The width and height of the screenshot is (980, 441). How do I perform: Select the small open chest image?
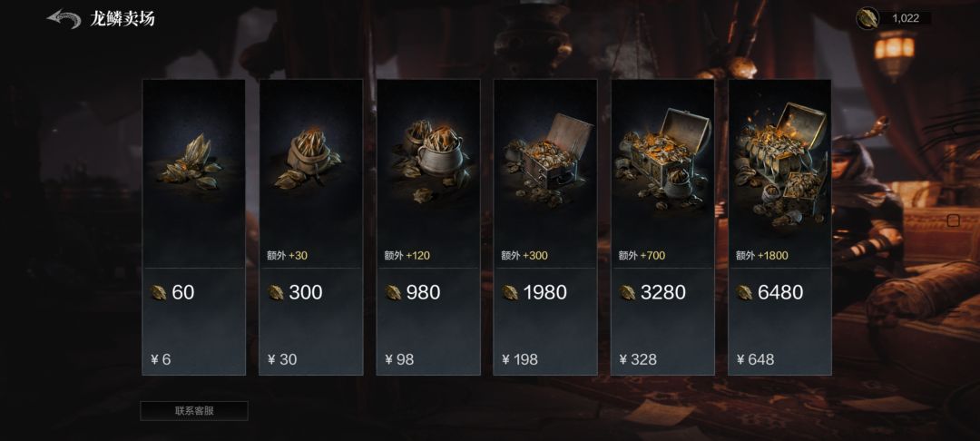[x=544, y=162]
